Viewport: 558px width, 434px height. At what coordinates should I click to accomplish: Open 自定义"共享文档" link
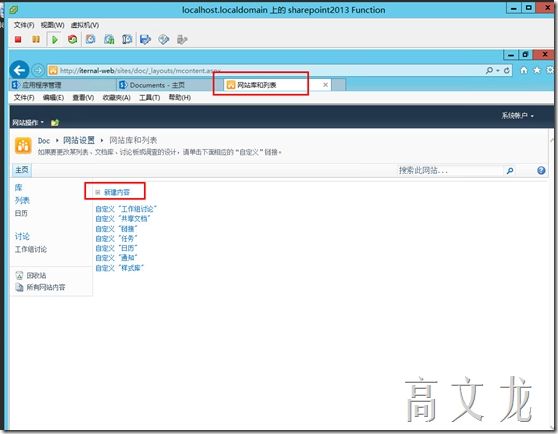coord(123,219)
